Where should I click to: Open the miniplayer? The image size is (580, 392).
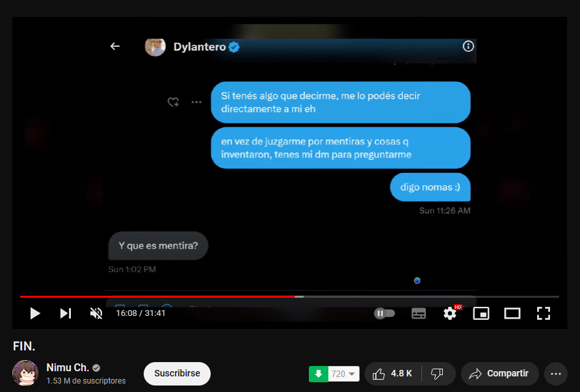[481, 313]
